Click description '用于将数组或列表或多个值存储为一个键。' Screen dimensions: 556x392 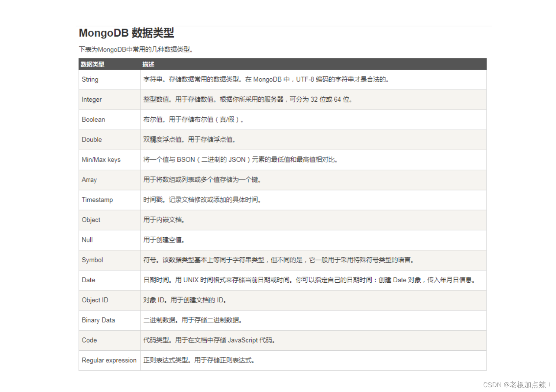tap(203, 180)
